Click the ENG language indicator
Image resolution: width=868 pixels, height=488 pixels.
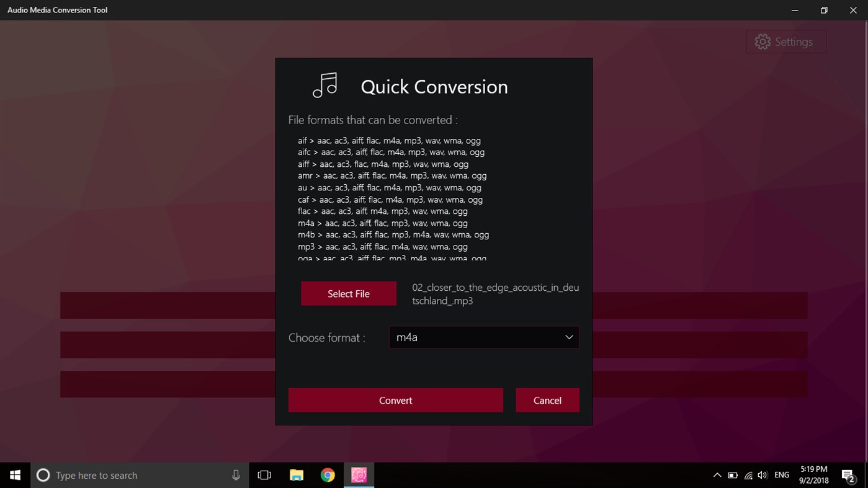[781, 474]
